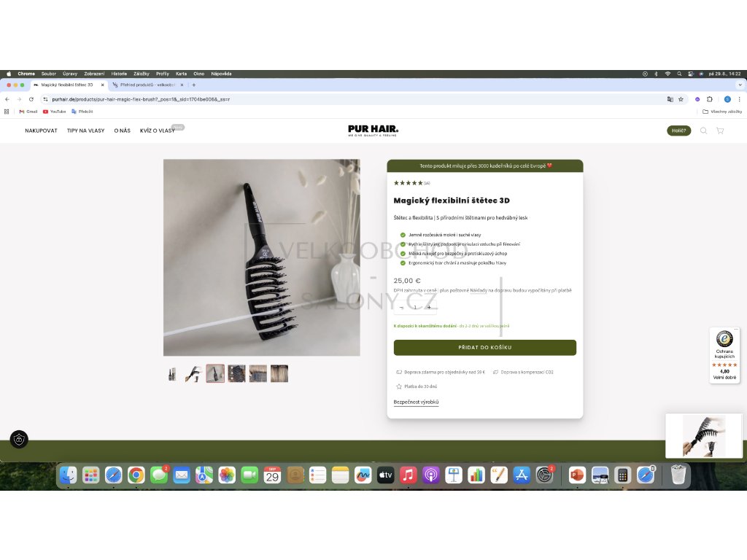Open Chrome's three-dot menu
The width and height of the screenshot is (747, 560).
739,99
